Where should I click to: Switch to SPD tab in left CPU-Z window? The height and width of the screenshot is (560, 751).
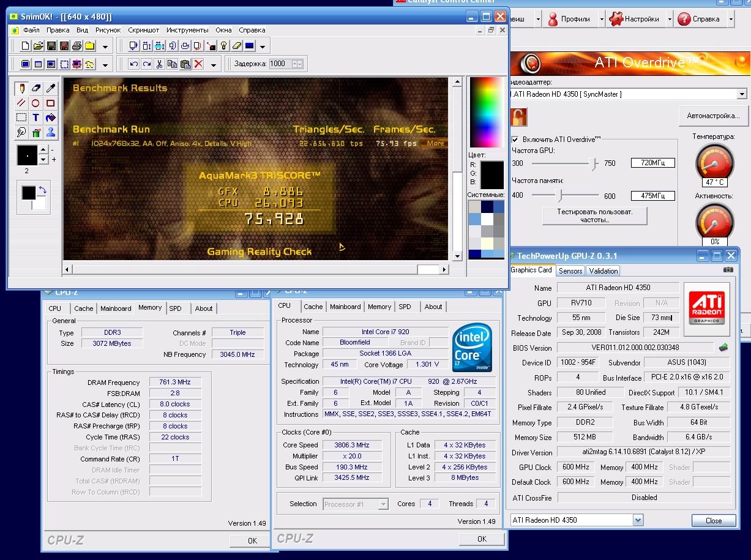click(176, 308)
